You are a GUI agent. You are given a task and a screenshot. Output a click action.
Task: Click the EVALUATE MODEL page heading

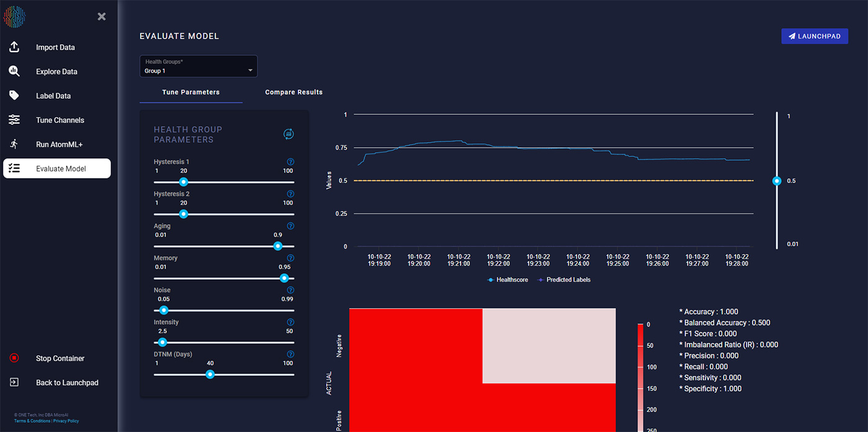pos(179,36)
